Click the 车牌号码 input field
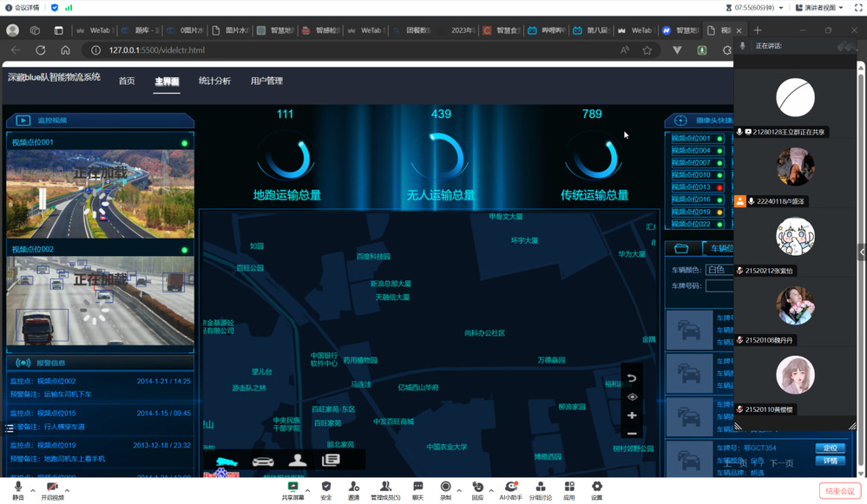 click(x=719, y=285)
